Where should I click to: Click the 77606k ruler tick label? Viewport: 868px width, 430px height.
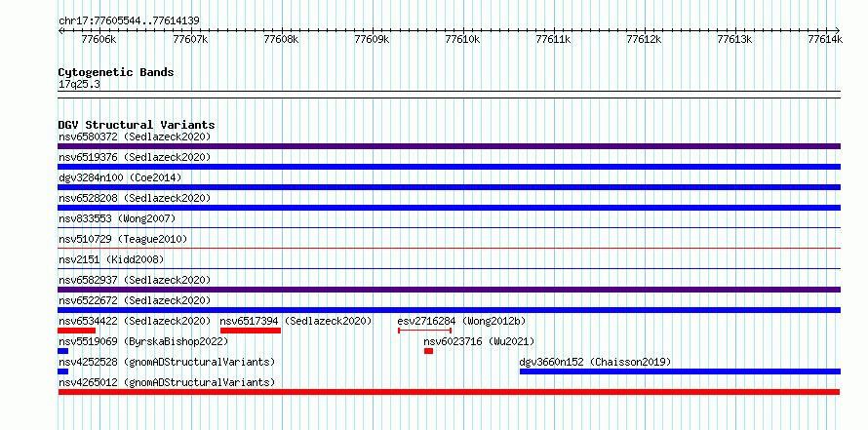tap(99, 39)
